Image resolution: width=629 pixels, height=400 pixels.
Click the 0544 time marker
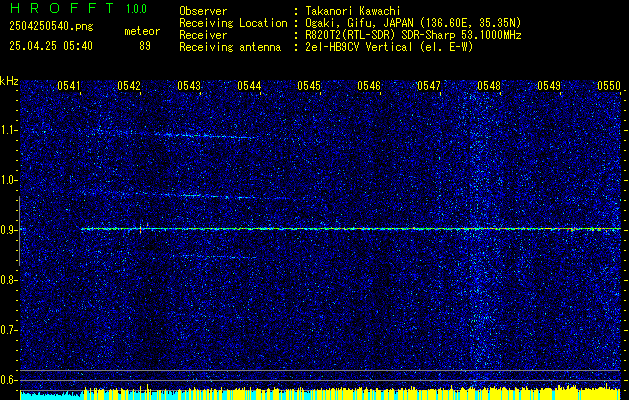[x=249, y=86]
